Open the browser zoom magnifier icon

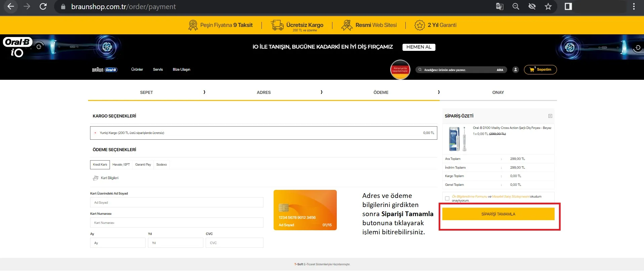(516, 6)
